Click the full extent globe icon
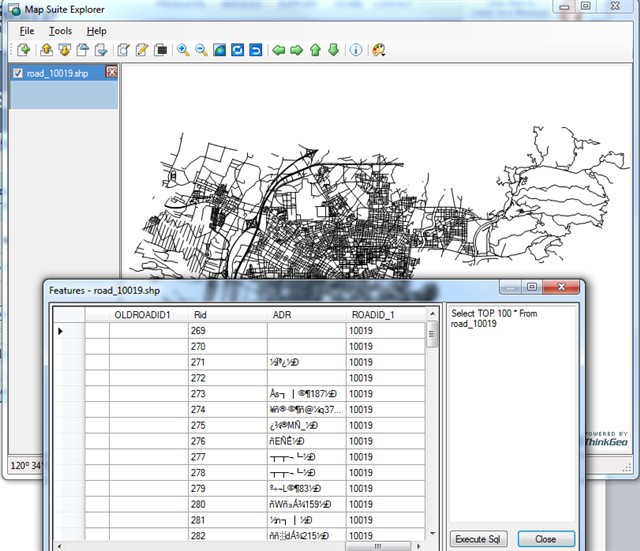This screenshot has height=551, width=640. pos(220,50)
